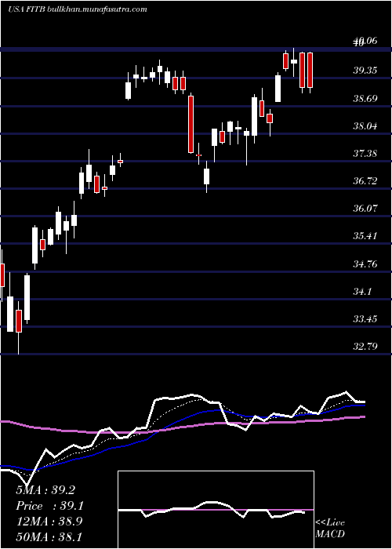This screenshot has height=549, width=392.
Task: Click the 32.79 price axis label
Action: pyautogui.click(x=365, y=347)
